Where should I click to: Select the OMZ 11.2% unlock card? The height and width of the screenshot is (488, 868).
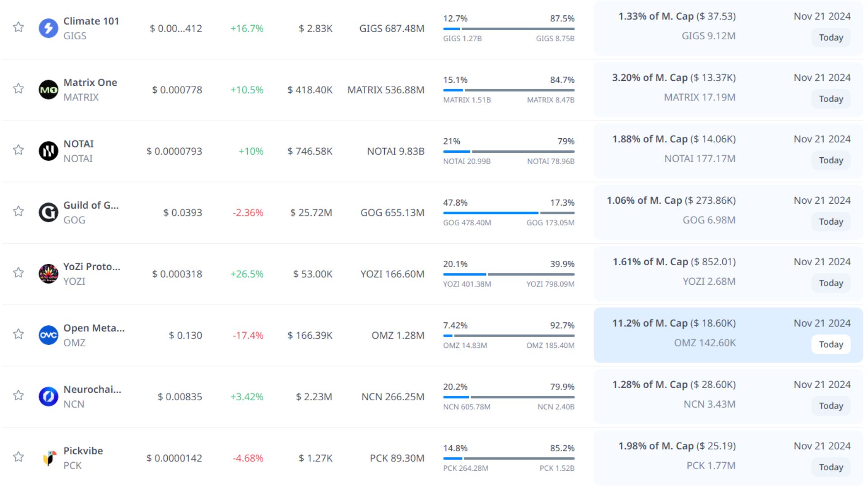click(x=728, y=335)
